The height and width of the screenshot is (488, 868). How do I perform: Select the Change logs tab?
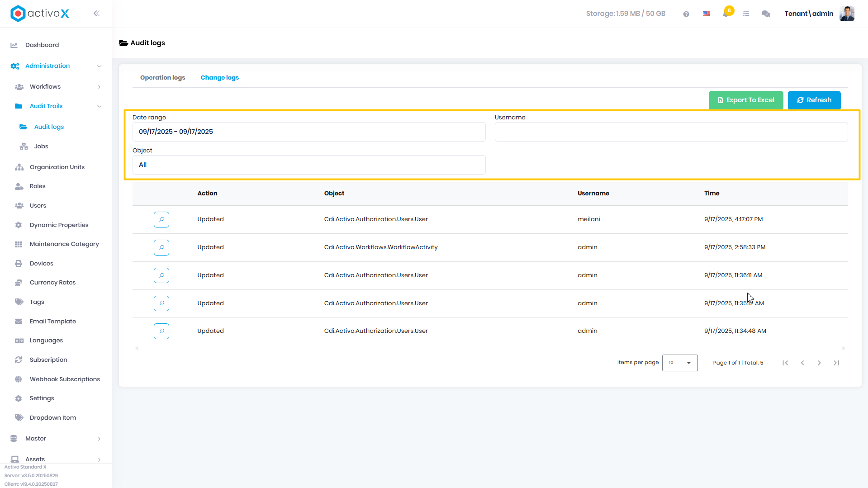[219, 77]
